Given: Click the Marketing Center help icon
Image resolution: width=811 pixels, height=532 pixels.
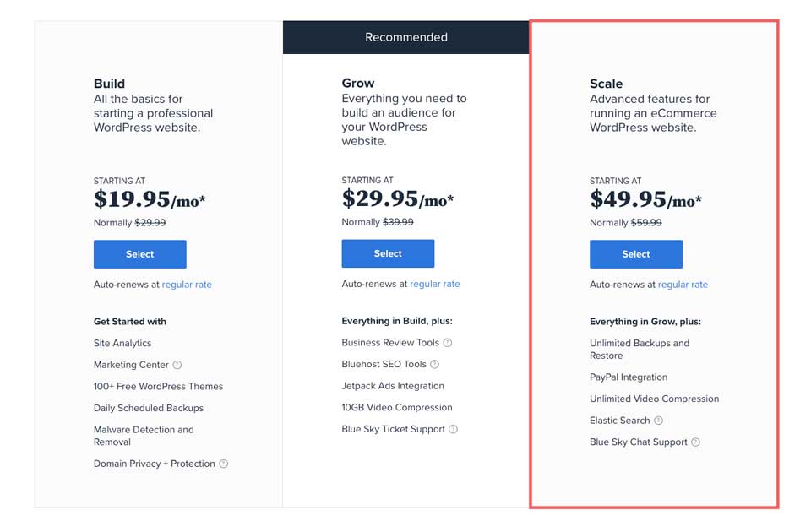Looking at the screenshot, I should [x=177, y=365].
